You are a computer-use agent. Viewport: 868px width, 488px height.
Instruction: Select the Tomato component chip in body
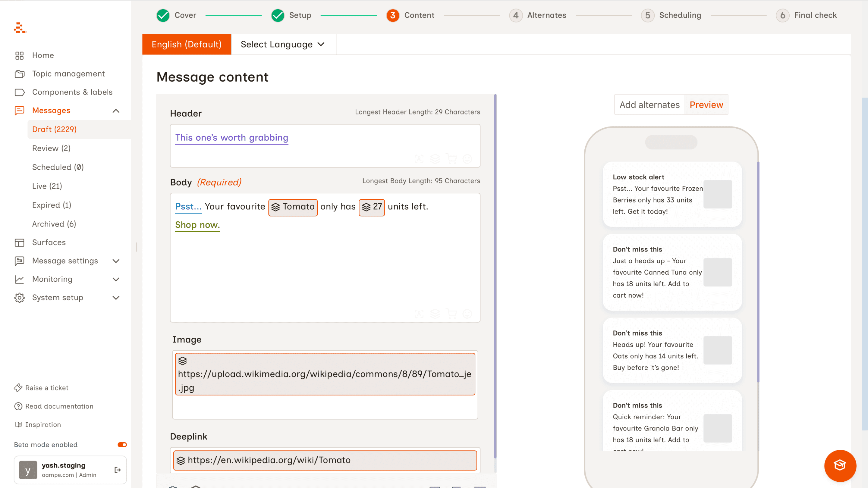[293, 207]
